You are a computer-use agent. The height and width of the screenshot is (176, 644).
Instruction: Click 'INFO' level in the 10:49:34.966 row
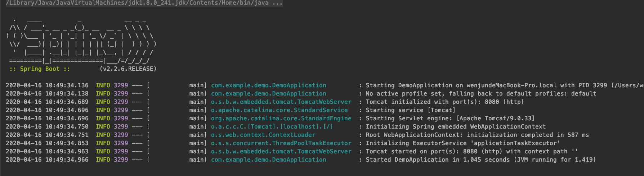[103, 159]
